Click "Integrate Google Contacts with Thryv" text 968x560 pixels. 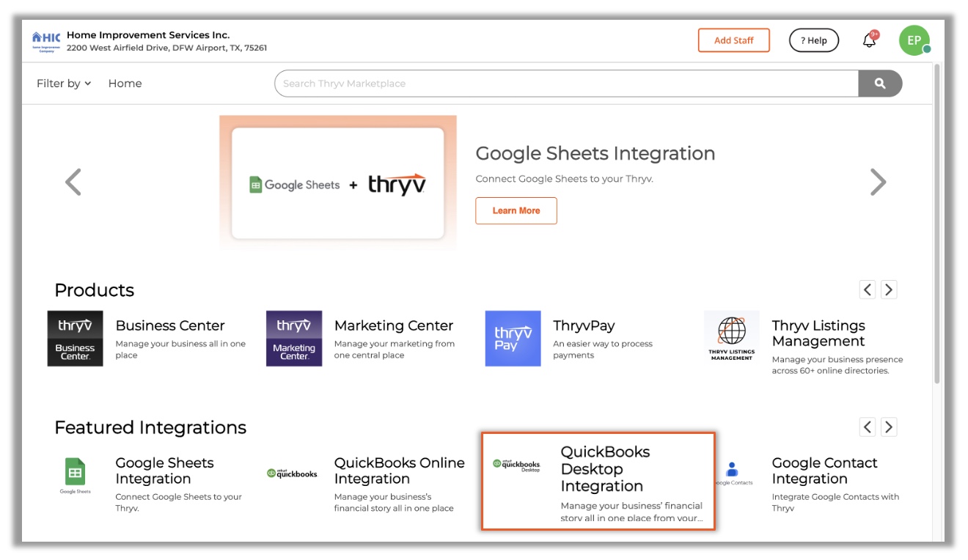click(x=835, y=502)
